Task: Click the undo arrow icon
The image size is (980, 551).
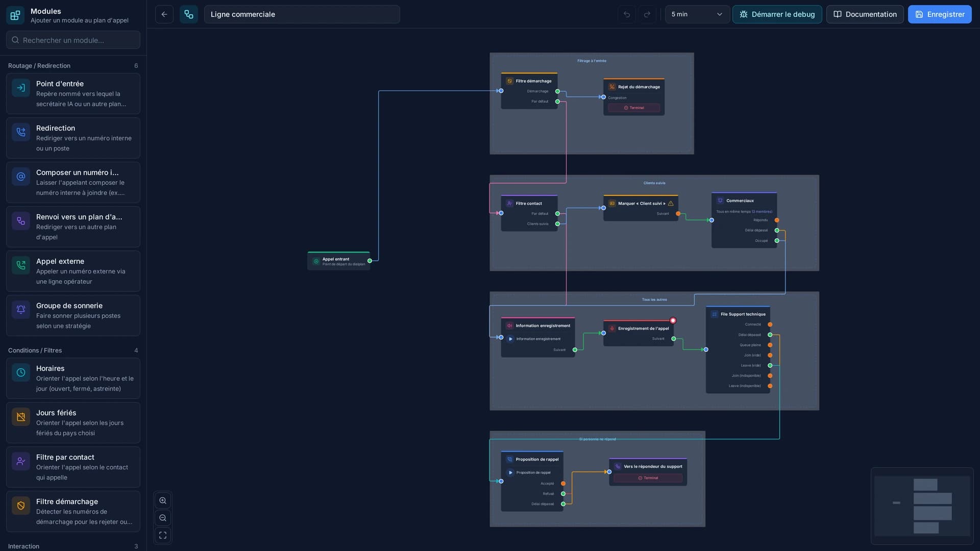Action: point(627,14)
